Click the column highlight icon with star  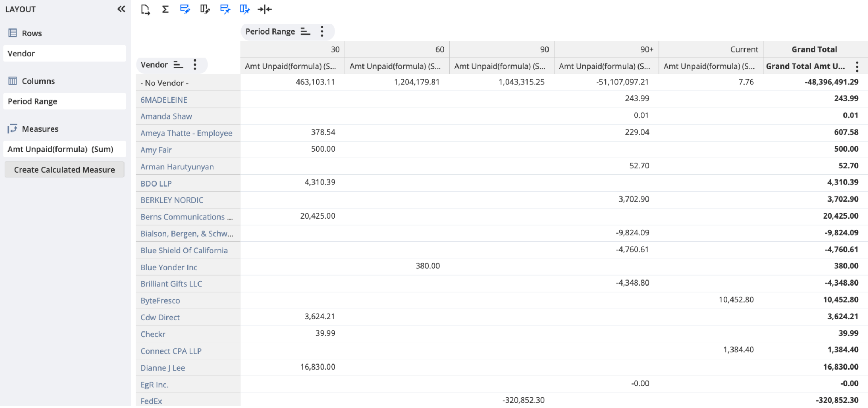tap(245, 9)
